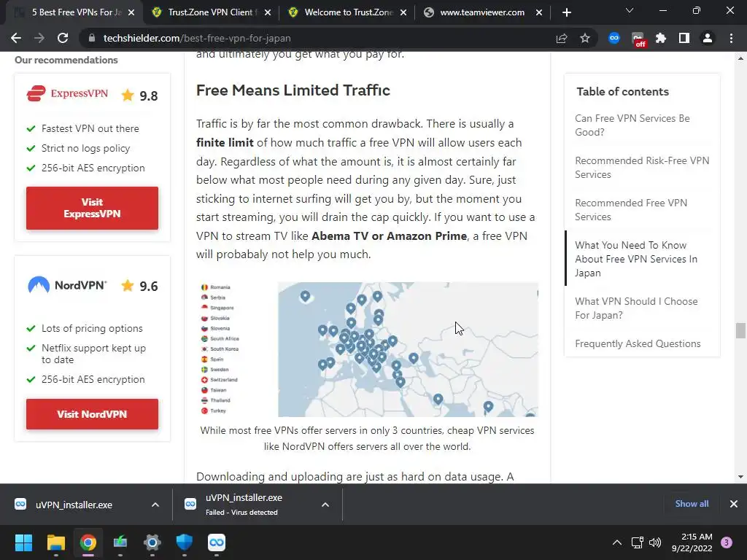747x560 pixels.
Task: Open Extensions puzzle menu
Action: [x=661, y=38]
